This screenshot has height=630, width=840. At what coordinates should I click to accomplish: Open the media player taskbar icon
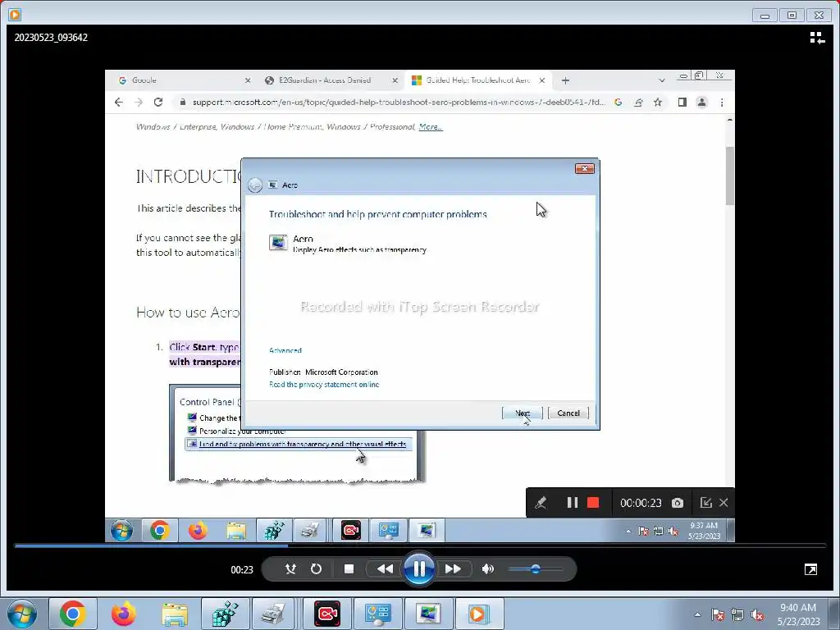click(x=478, y=614)
